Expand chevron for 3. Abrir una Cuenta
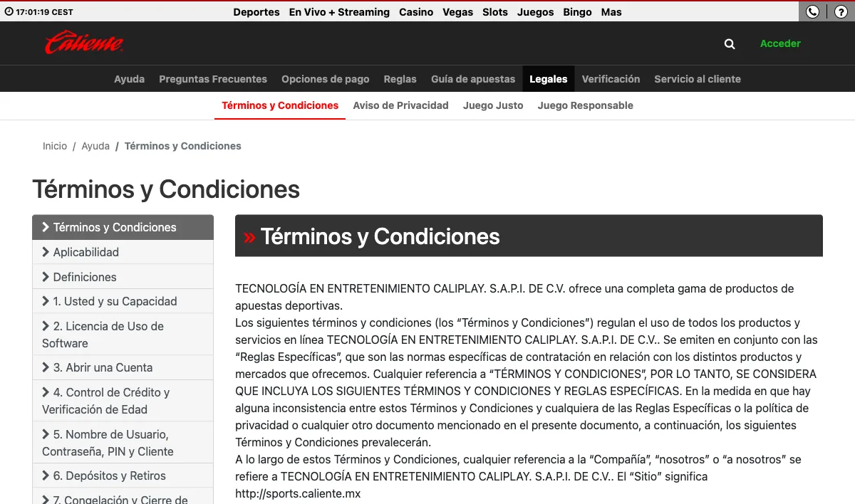This screenshot has height=504, width=855. (46, 367)
